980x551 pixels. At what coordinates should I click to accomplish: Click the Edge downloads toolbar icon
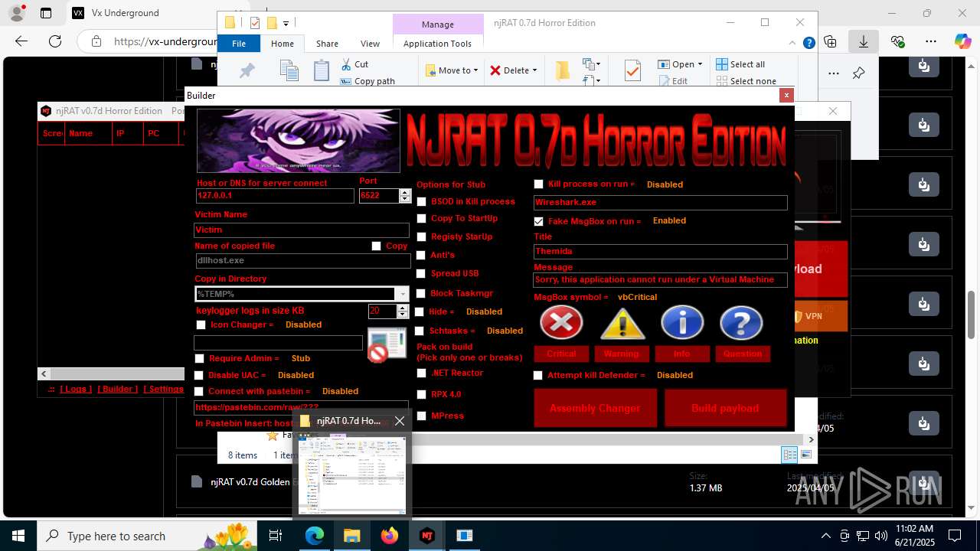(x=864, y=41)
